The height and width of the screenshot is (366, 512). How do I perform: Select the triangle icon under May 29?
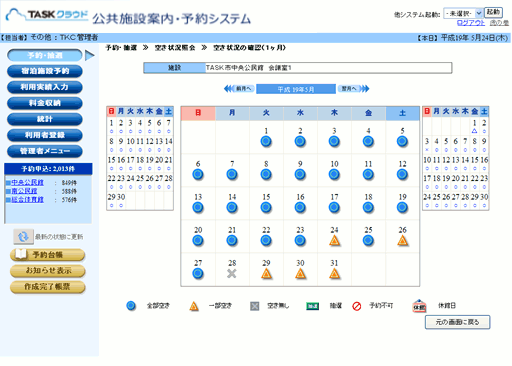[266, 273]
